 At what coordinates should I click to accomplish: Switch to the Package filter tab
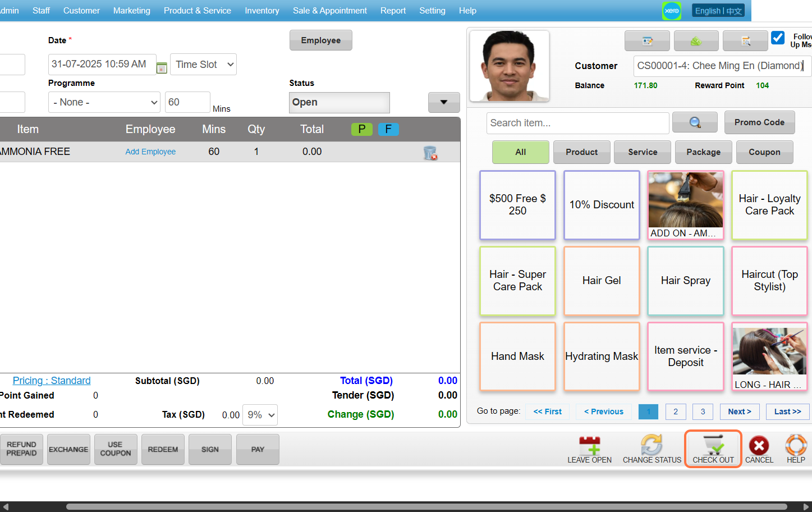tap(703, 152)
